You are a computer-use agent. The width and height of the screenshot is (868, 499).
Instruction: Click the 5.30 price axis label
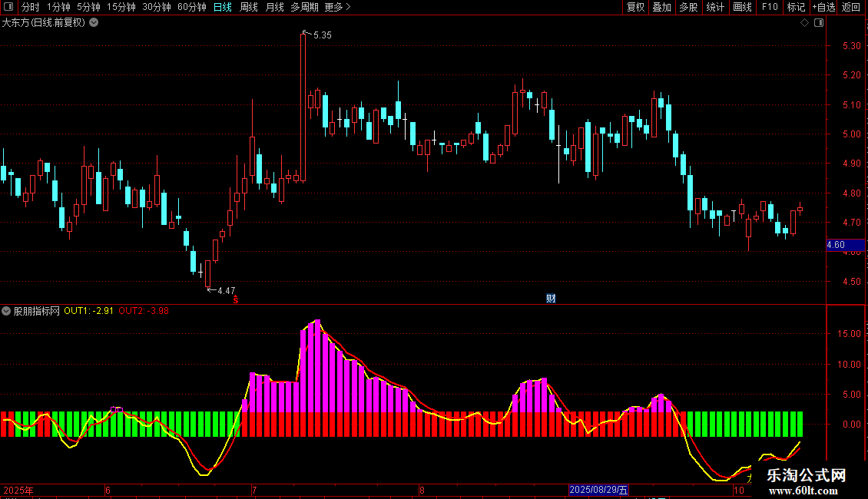[851, 46]
